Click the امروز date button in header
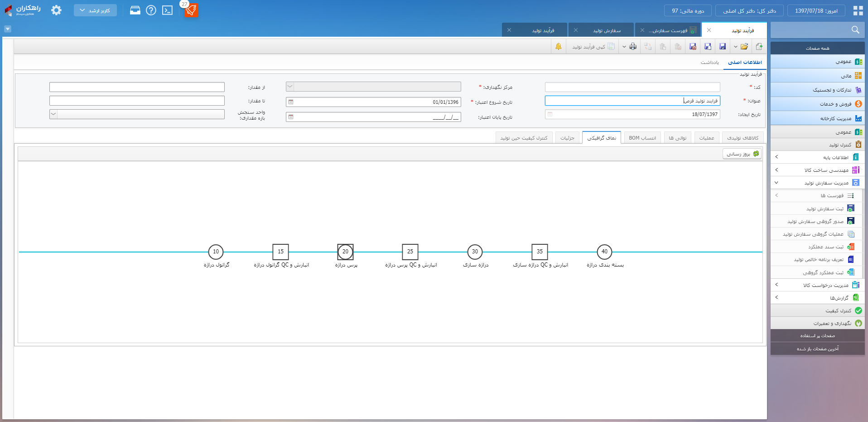Image resolution: width=868 pixels, height=422 pixels. point(816,10)
